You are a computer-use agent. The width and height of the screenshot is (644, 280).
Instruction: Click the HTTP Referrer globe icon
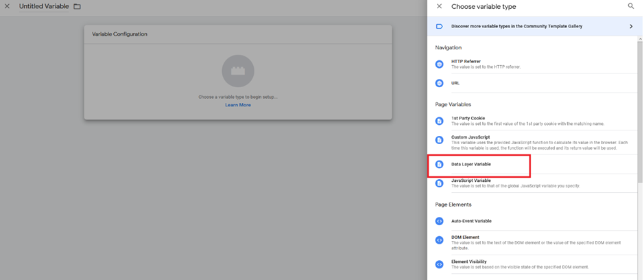(x=440, y=65)
